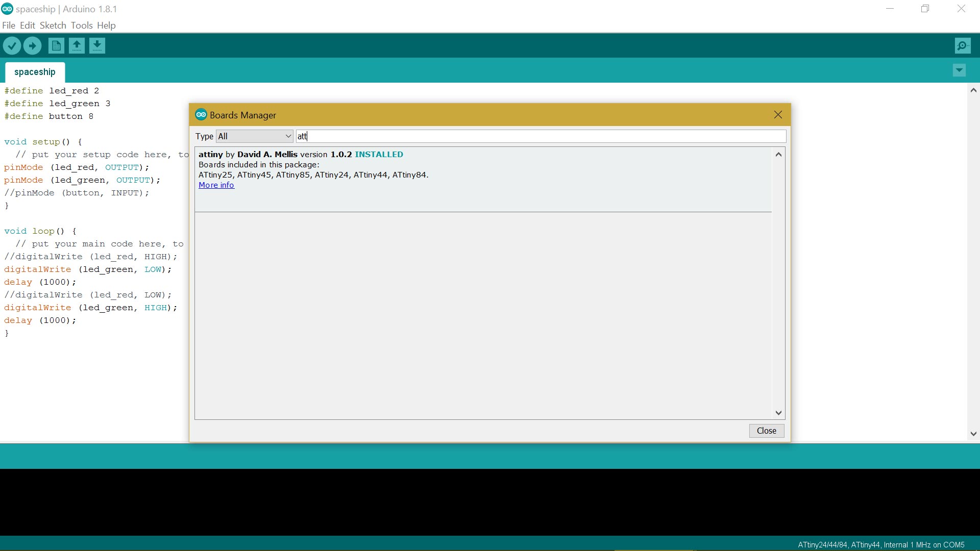Open the Sketch menu

click(x=53, y=26)
